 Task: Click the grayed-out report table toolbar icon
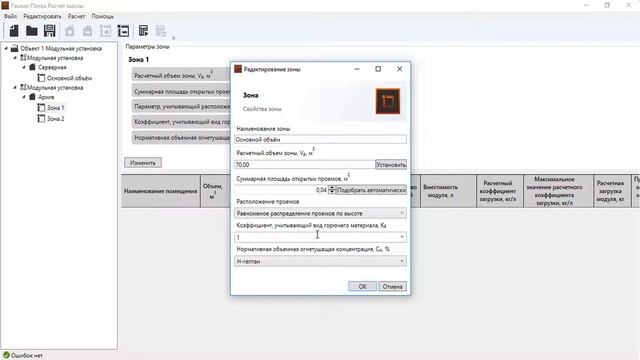pyautogui.click(x=161, y=31)
